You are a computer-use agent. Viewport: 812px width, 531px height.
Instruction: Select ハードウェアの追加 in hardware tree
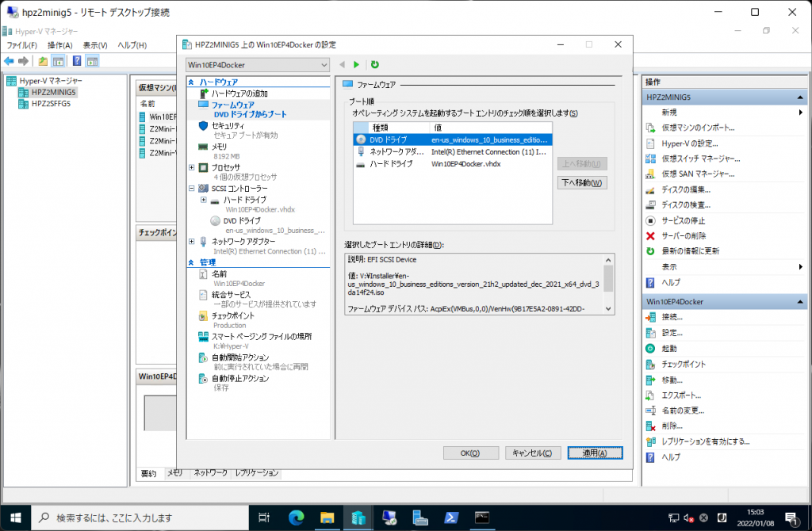pyautogui.click(x=239, y=94)
